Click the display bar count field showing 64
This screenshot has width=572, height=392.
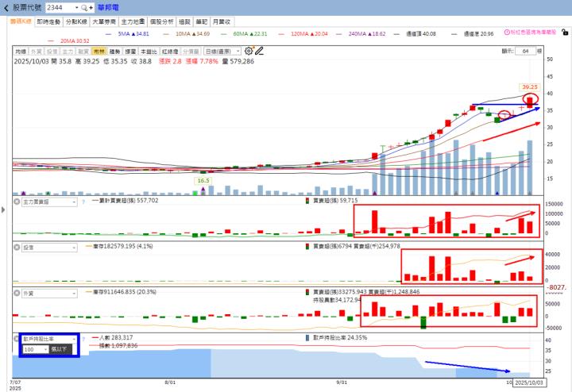[x=525, y=51]
